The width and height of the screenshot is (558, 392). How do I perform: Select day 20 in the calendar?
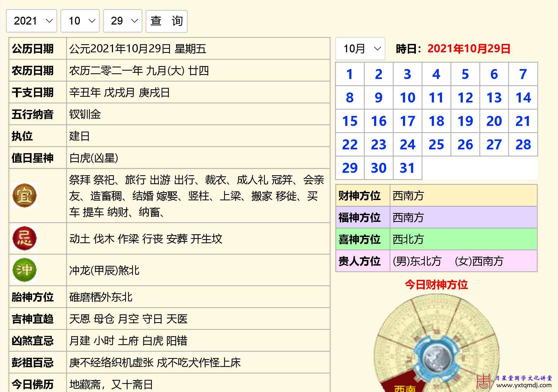coord(494,121)
